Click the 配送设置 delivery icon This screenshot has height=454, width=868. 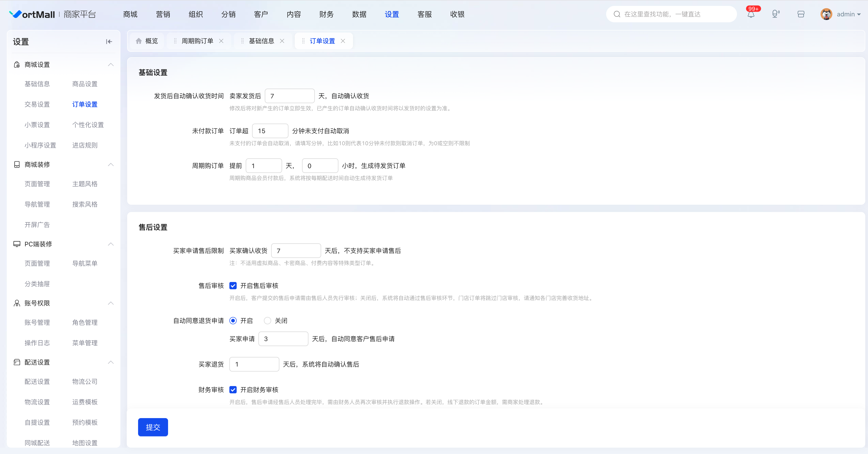(x=17, y=362)
